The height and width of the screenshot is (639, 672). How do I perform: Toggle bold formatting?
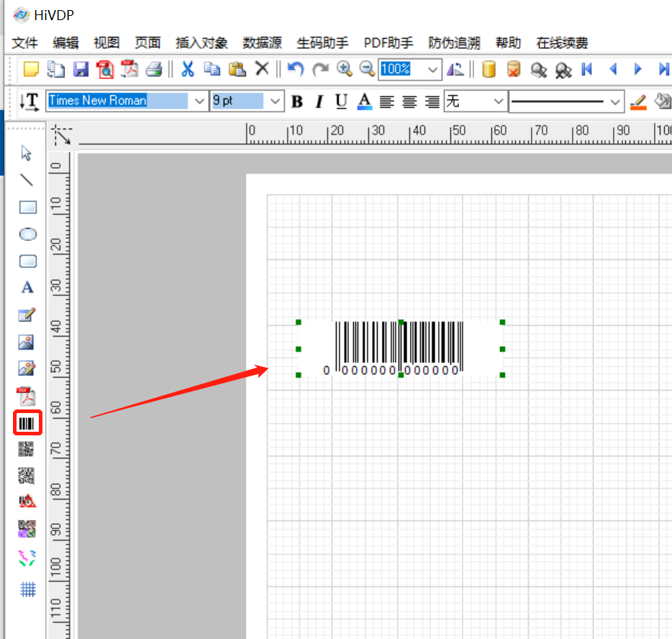coord(297,101)
